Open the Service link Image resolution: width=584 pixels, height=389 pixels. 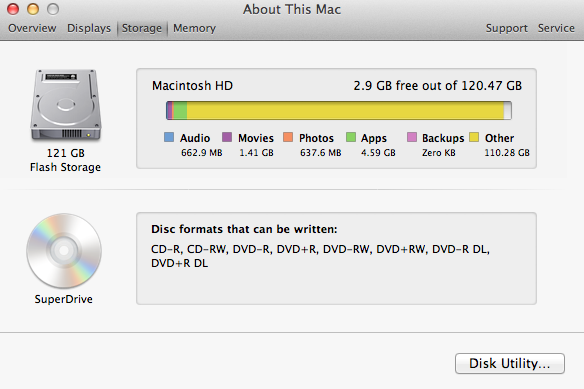click(556, 28)
